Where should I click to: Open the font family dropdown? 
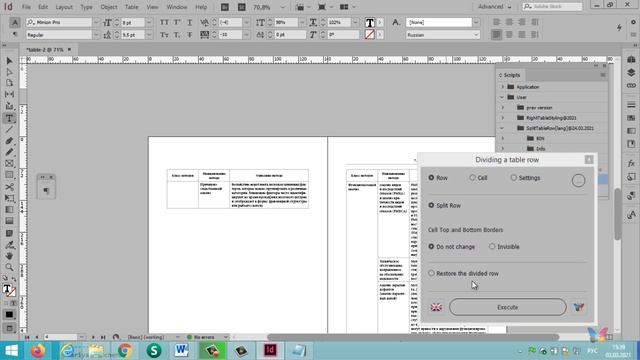(96, 22)
